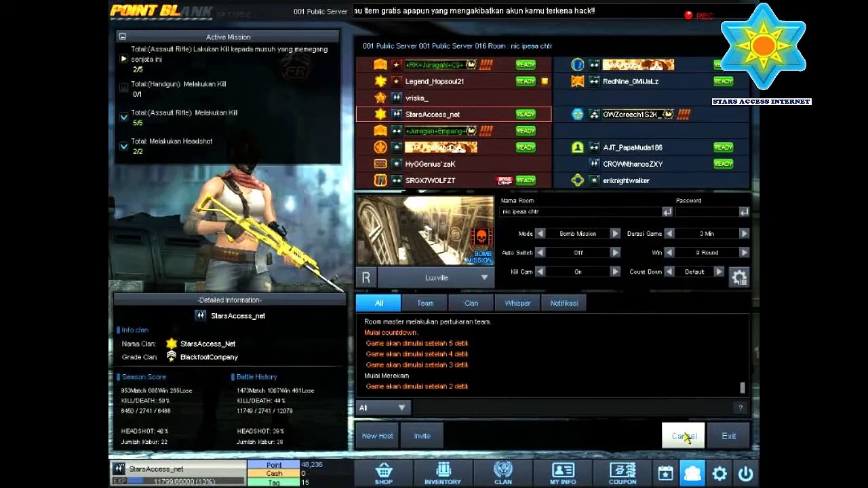Switch Kill Cam to previous value
Screen dimensions: 868x488
tap(540, 271)
